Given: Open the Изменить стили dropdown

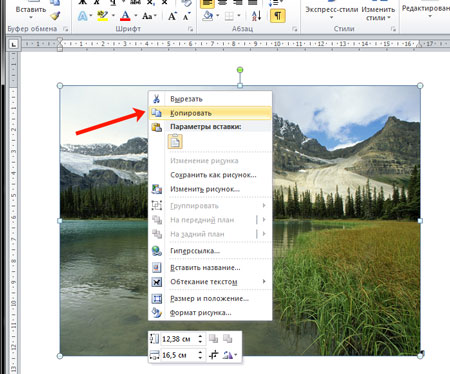Looking at the screenshot, I should click(378, 13).
